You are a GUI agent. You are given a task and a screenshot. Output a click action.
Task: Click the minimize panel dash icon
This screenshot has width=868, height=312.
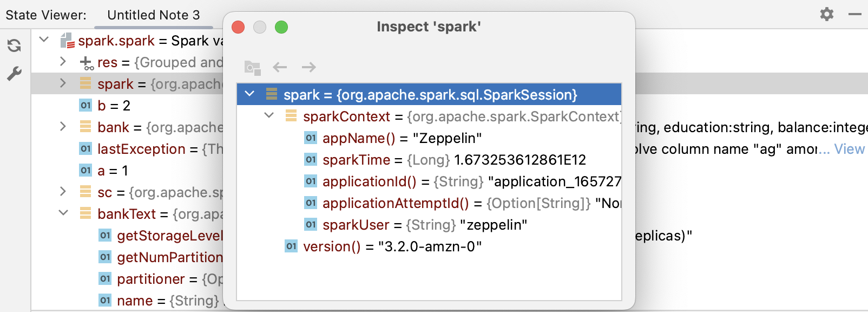855,14
